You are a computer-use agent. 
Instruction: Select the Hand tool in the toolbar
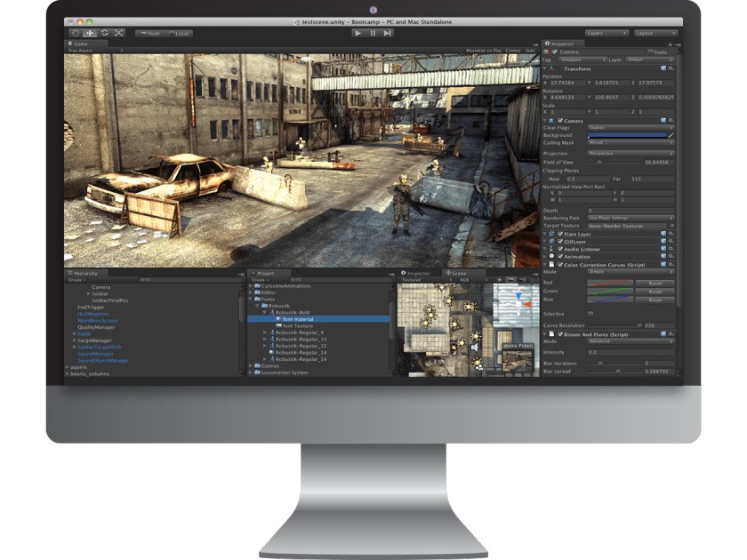[76, 33]
